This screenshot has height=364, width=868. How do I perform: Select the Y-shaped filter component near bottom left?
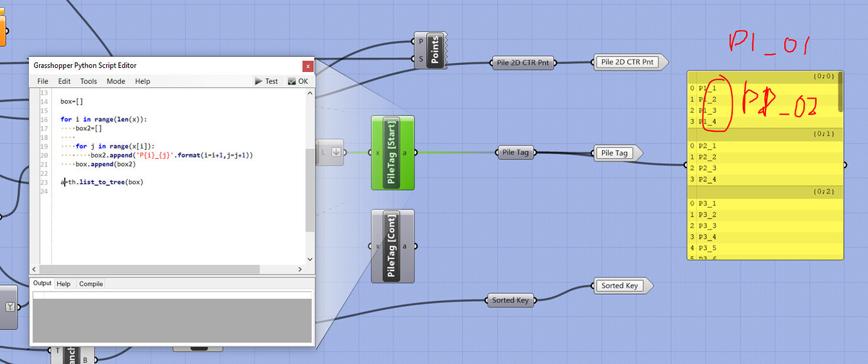tap(9, 306)
